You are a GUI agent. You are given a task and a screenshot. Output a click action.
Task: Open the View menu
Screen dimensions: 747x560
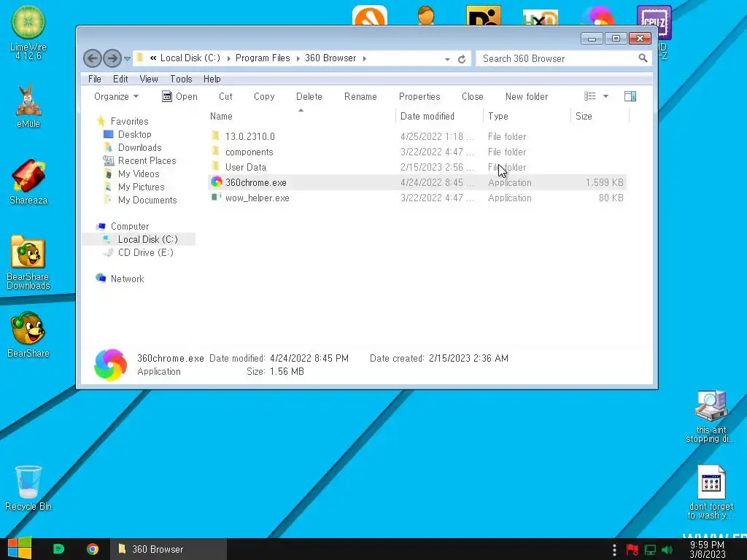149,79
